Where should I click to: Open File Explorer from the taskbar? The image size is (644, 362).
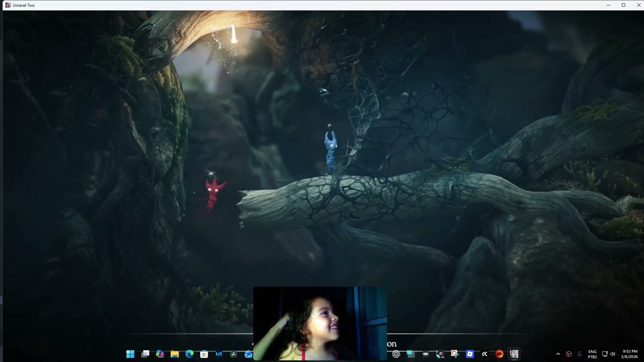[x=175, y=354]
